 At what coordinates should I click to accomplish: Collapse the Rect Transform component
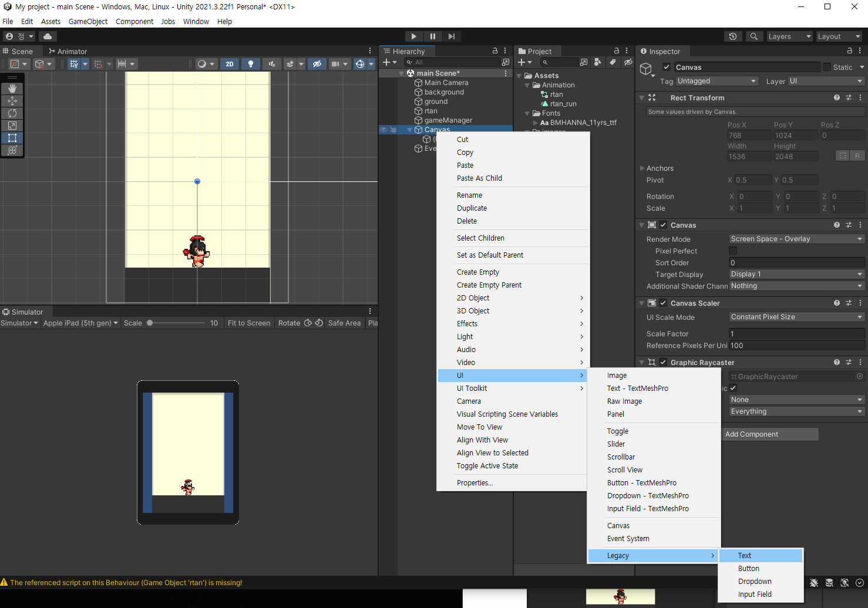[x=642, y=98]
